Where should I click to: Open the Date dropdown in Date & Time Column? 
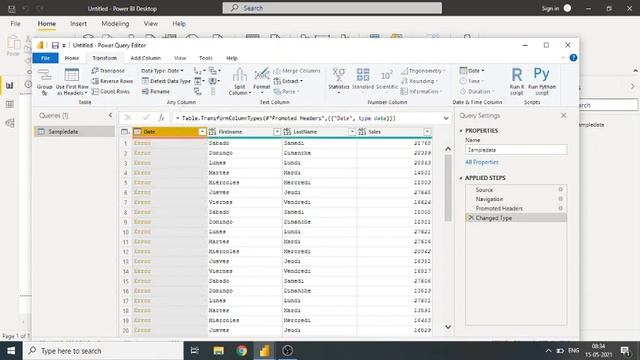pos(472,71)
